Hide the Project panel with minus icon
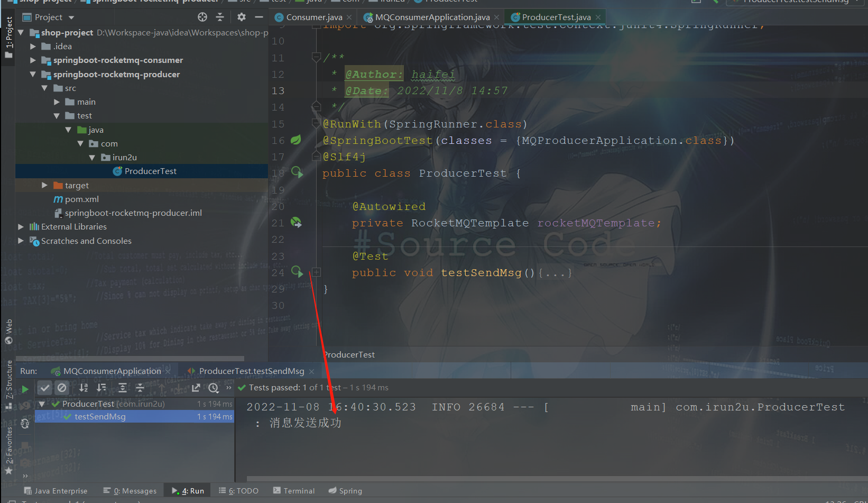 (259, 17)
